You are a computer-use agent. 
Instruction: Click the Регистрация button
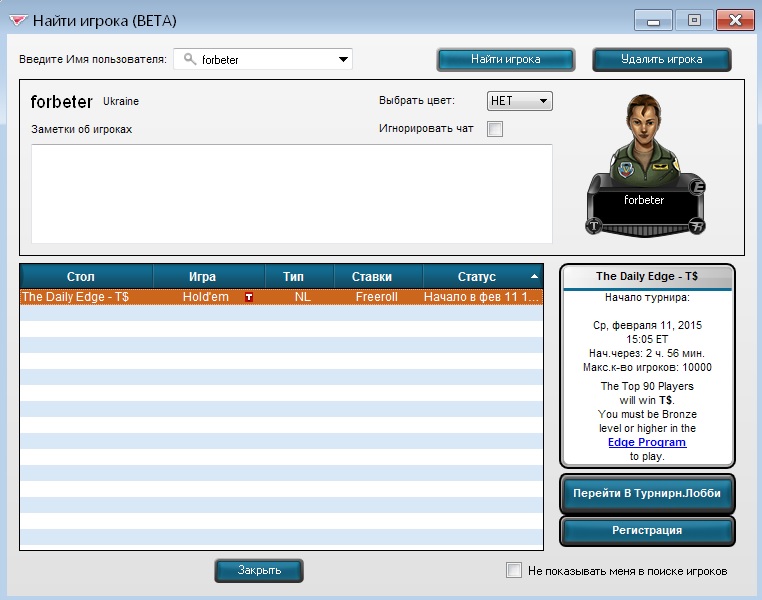647,531
